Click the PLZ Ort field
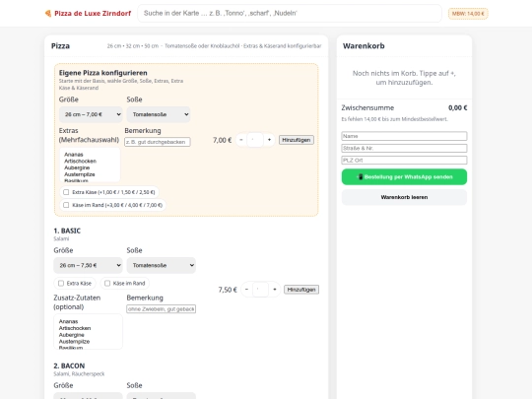The height and width of the screenshot is (399, 532). click(404, 161)
